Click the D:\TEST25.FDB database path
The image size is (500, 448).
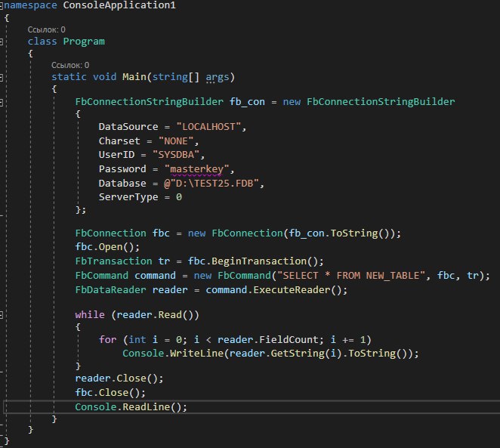pos(211,184)
